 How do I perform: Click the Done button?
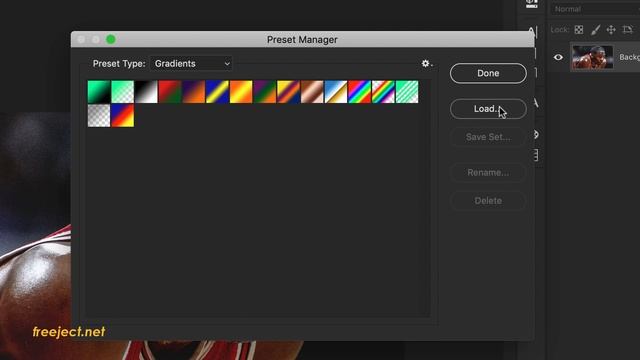[488, 73]
